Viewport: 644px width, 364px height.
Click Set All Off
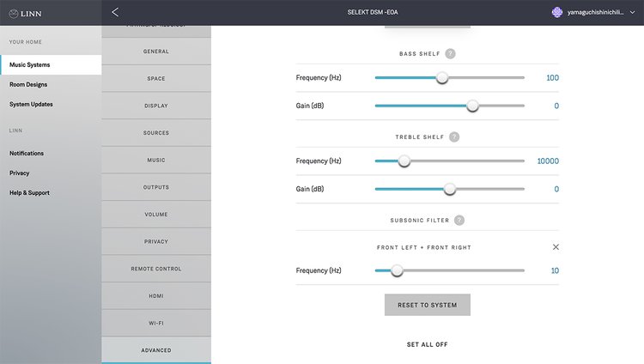pyautogui.click(x=427, y=344)
